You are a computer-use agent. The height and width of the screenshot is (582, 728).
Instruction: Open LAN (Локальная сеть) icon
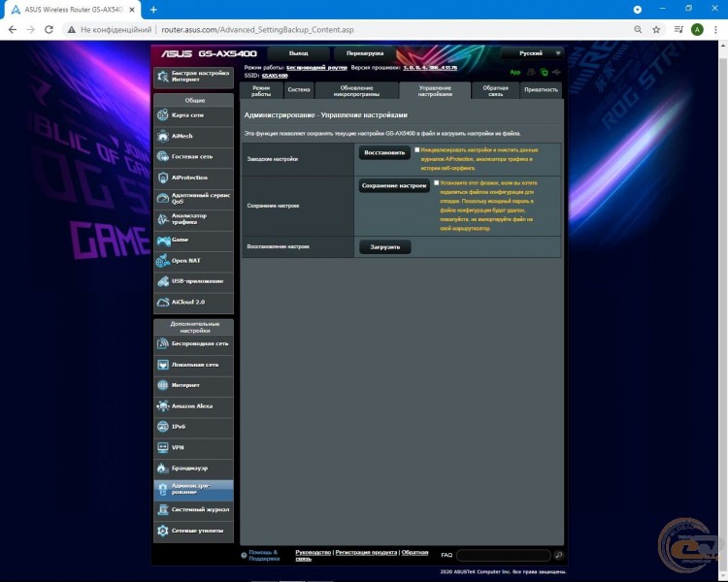tap(162, 365)
